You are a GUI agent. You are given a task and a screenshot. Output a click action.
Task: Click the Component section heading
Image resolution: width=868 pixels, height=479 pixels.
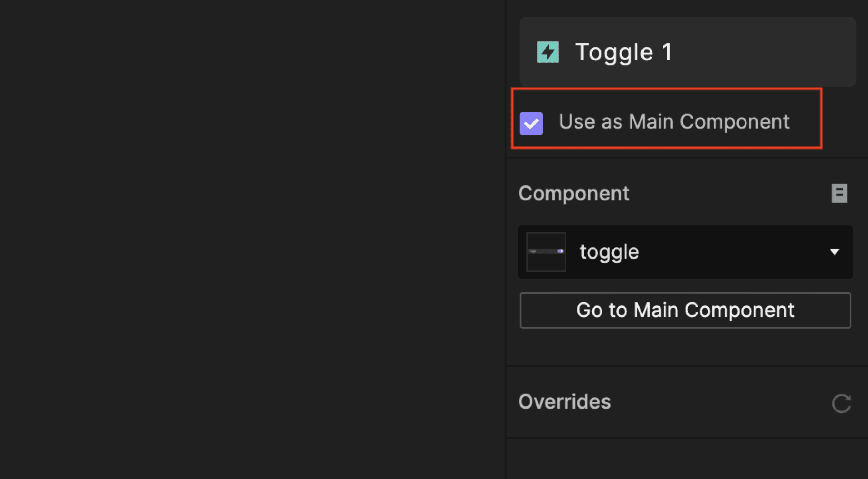(574, 193)
